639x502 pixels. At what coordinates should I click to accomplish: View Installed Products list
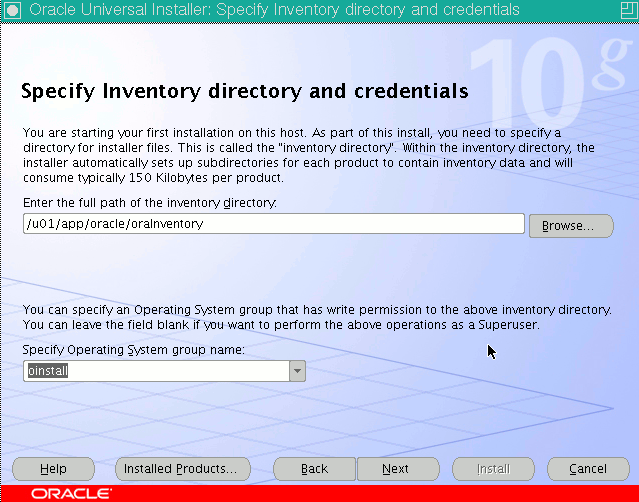[183, 469]
